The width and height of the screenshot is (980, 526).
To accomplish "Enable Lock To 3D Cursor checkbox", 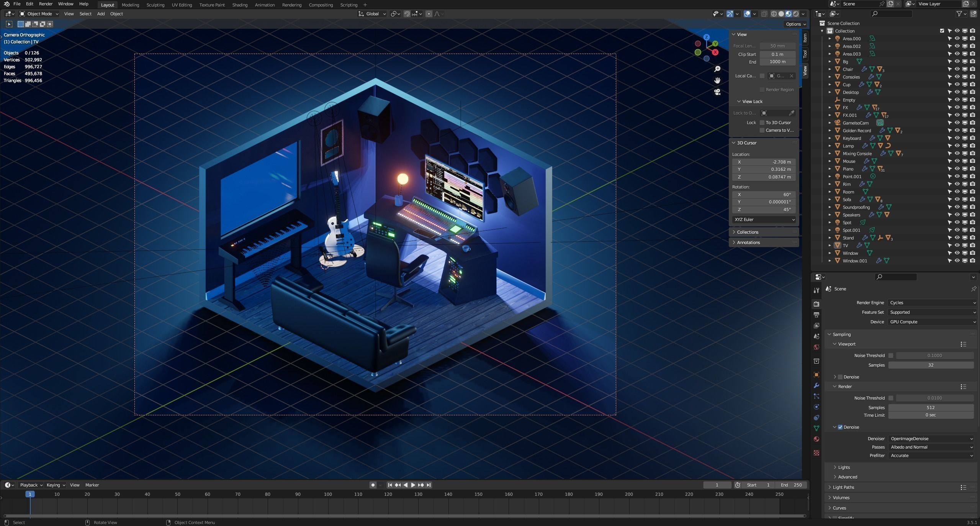I will coord(762,123).
